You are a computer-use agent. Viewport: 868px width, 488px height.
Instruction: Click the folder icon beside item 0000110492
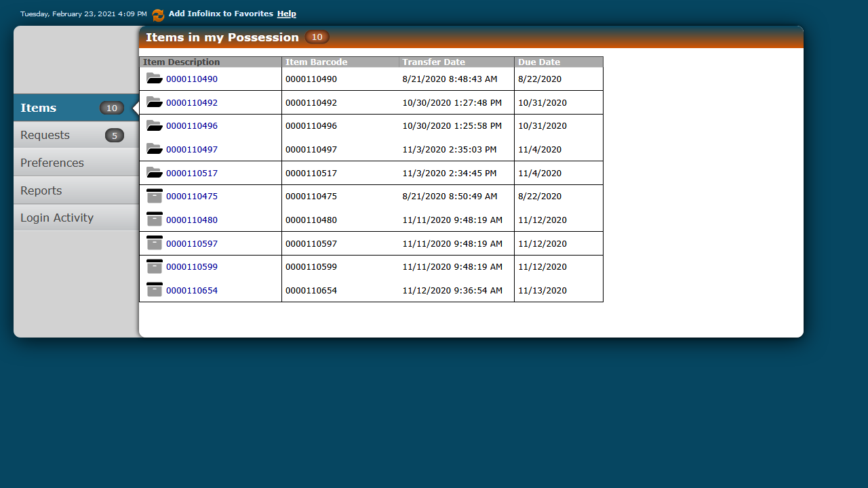pos(154,102)
